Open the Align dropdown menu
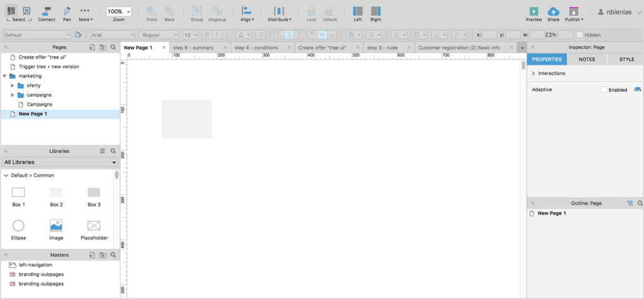This screenshot has width=644, height=299. (247, 14)
